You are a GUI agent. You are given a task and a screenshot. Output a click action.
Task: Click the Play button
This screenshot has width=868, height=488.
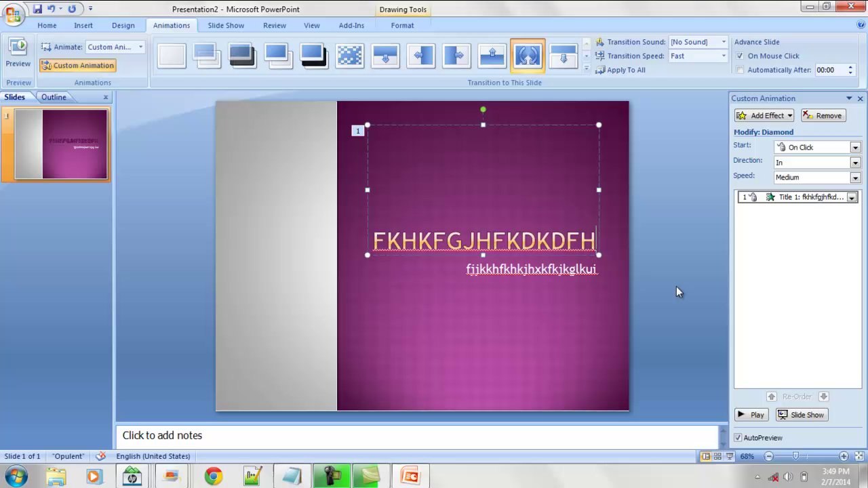pyautogui.click(x=751, y=415)
